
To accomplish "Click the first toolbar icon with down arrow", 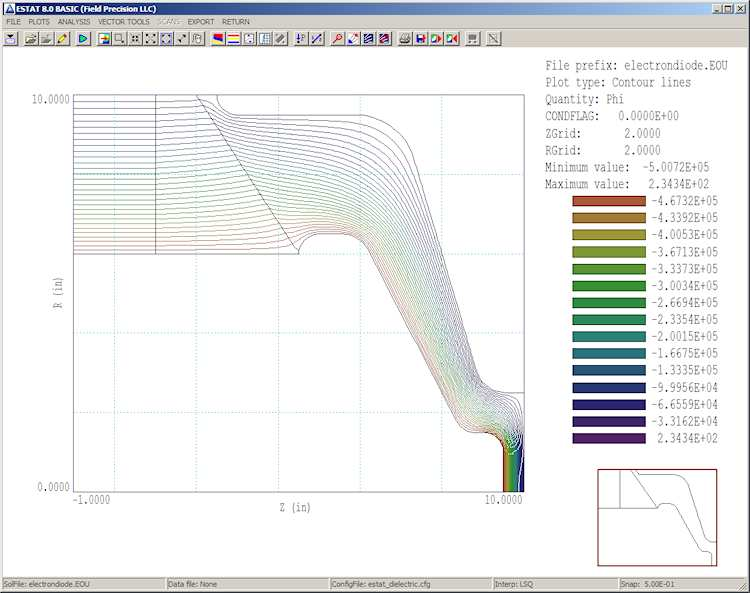I will coord(11,39).
